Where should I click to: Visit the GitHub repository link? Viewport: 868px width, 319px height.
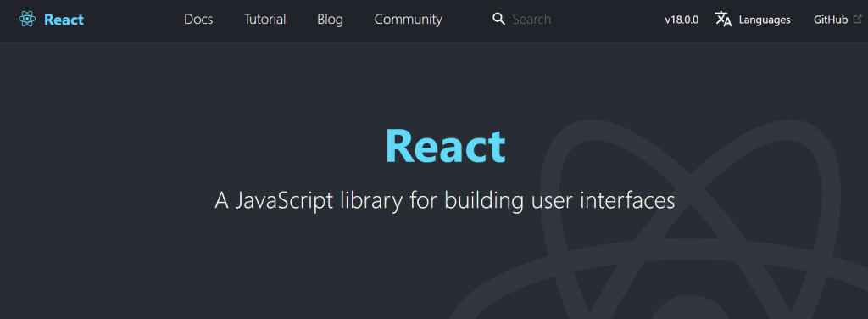pyautogui.click(x=831, y=20)
